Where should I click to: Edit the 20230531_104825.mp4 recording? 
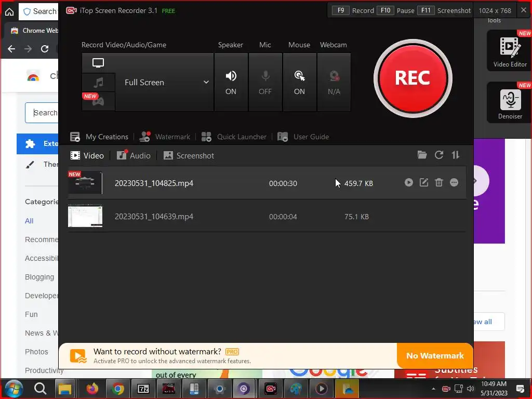click(424, 182)
